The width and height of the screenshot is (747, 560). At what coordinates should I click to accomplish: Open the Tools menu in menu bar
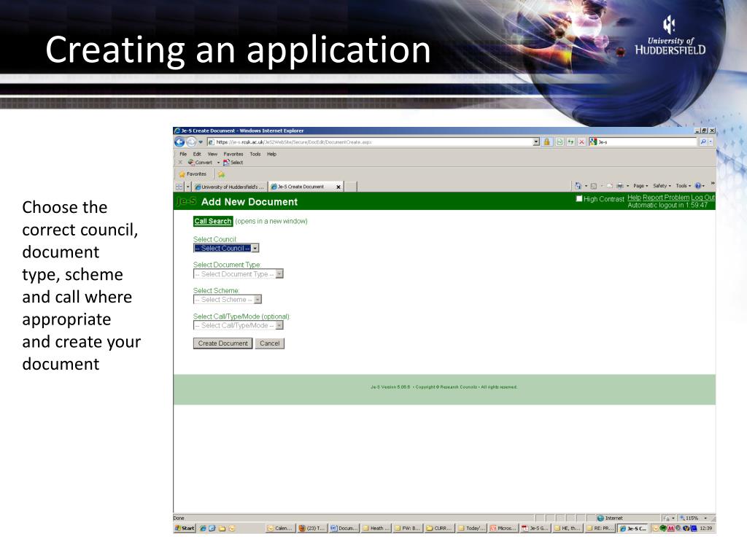coord(255,154)
